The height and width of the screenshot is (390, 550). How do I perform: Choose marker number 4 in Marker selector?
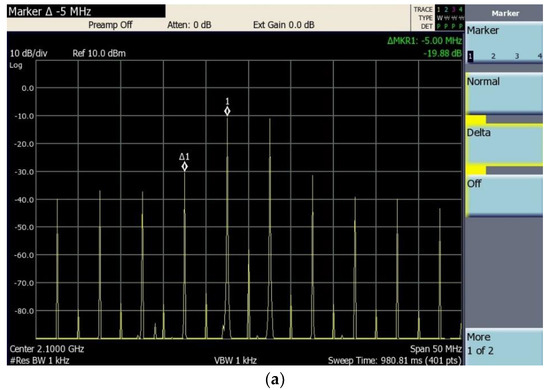[540, 56]
